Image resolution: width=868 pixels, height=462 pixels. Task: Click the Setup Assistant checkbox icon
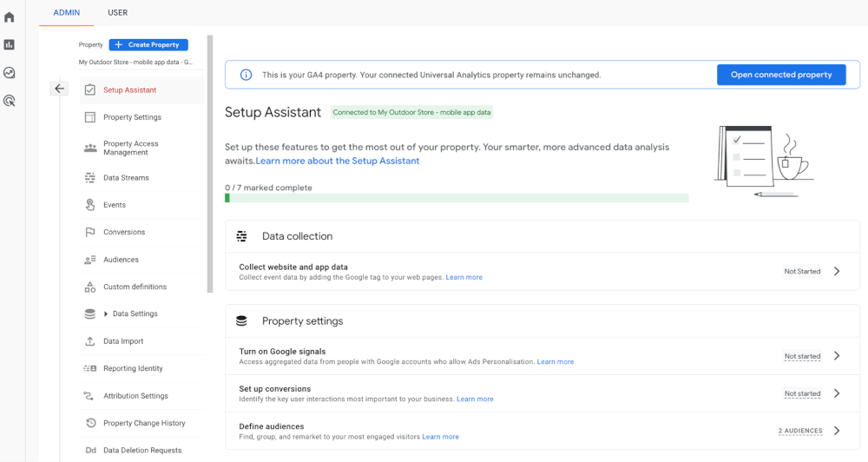[90, 89]
